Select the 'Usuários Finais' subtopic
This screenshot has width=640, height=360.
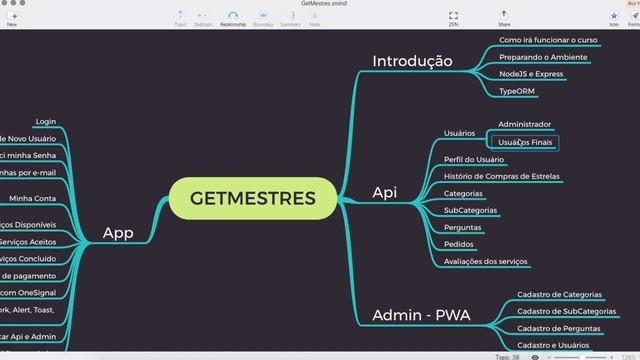pyautogui.click(x=525, y=142)
